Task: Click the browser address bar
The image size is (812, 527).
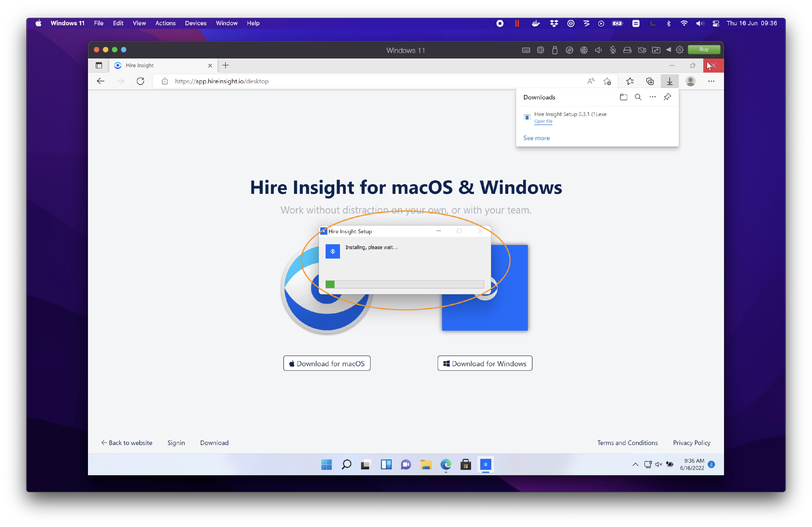Action: (307, 81)
